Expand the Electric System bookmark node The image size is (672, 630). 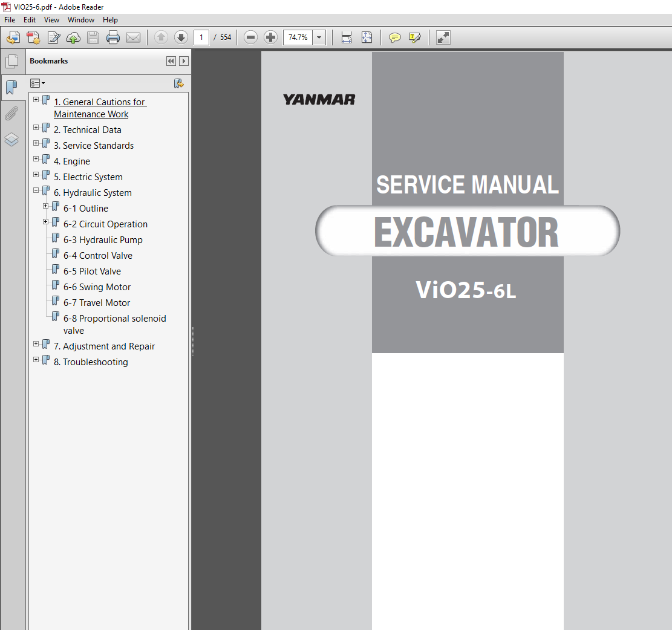36,175
